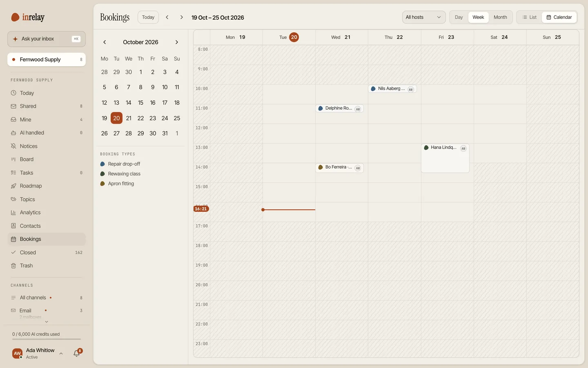Open the Closed checkmark icon
The image size is (588, 368).
click(x=13, y=252)
